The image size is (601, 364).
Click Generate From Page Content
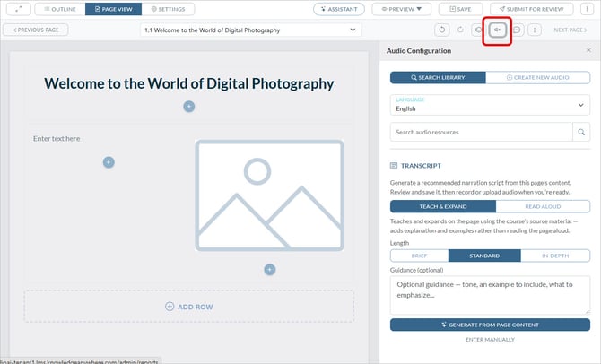click(x=490, y=325)
